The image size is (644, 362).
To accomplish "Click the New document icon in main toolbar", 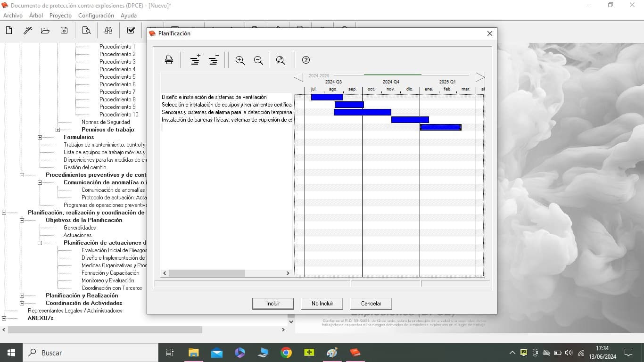I will click(8, 31).
